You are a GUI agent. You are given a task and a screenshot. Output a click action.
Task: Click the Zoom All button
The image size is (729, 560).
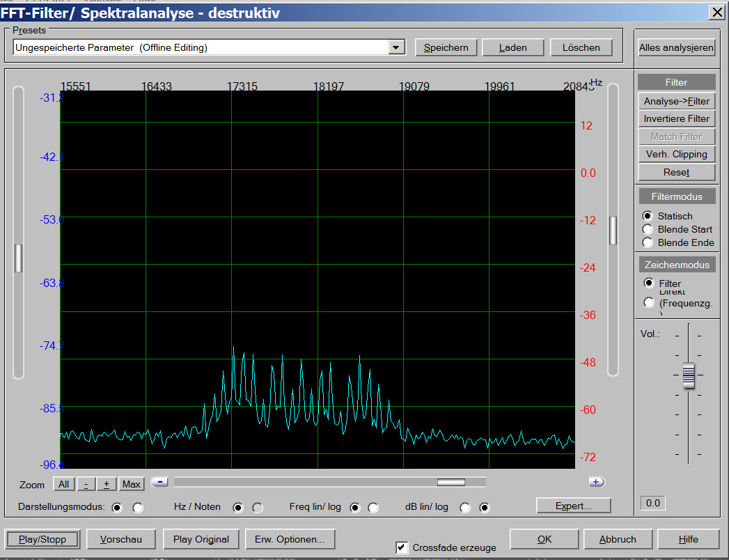pyautogui.click(x=63, y=484)
